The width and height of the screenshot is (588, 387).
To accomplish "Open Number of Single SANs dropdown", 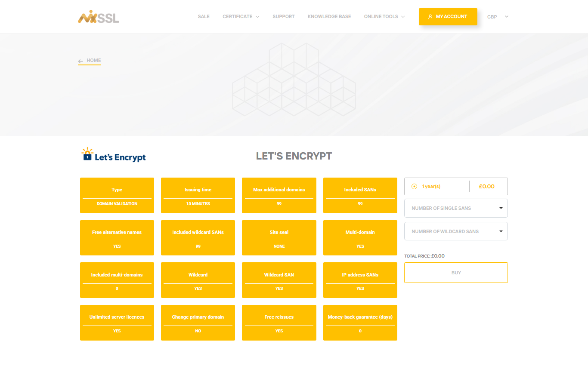I will coord(456,208).
